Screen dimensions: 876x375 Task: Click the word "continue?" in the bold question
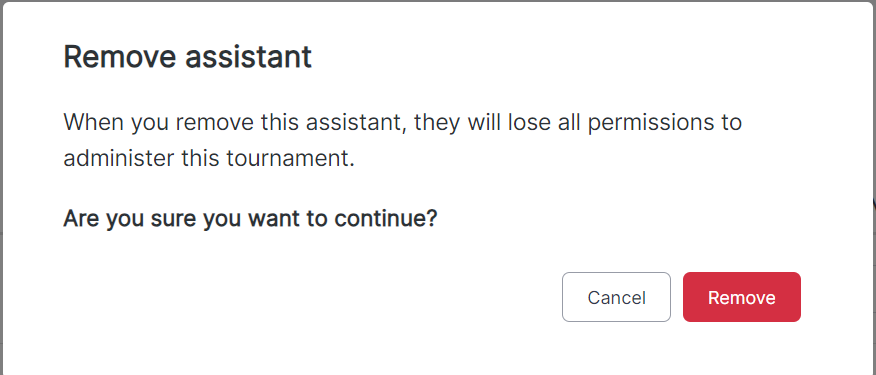pos(385,218)
